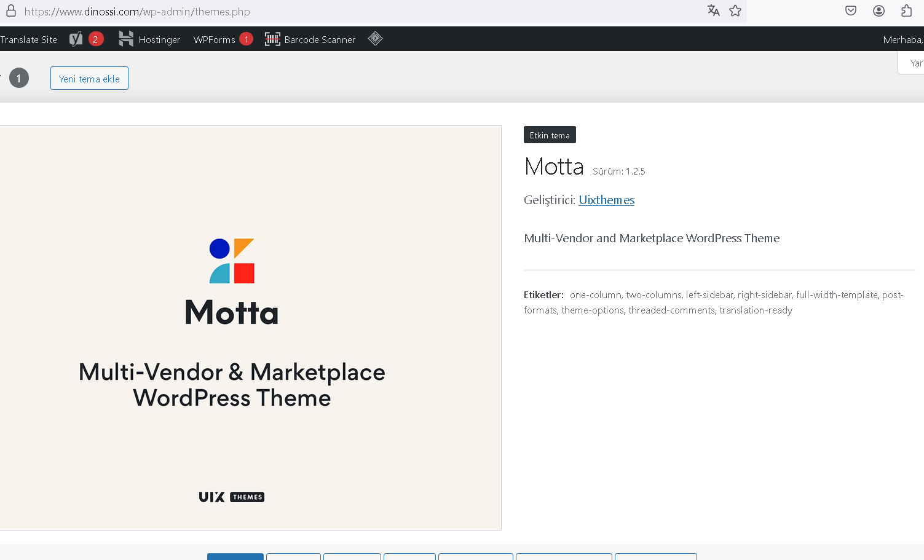The image size is (924, 560).
Task: Bookmark this page with the star icon
Action: 735,10
